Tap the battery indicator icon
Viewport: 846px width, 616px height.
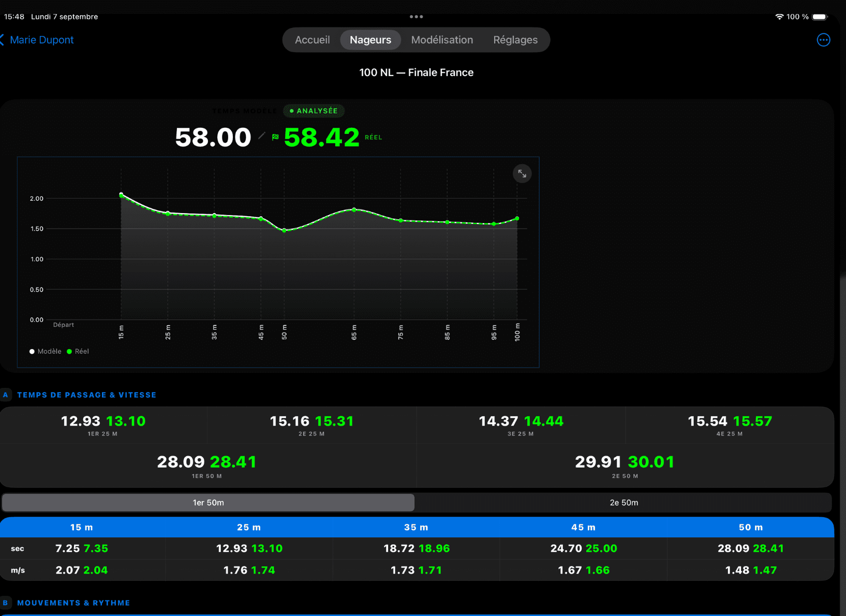(x=820, y=17)
